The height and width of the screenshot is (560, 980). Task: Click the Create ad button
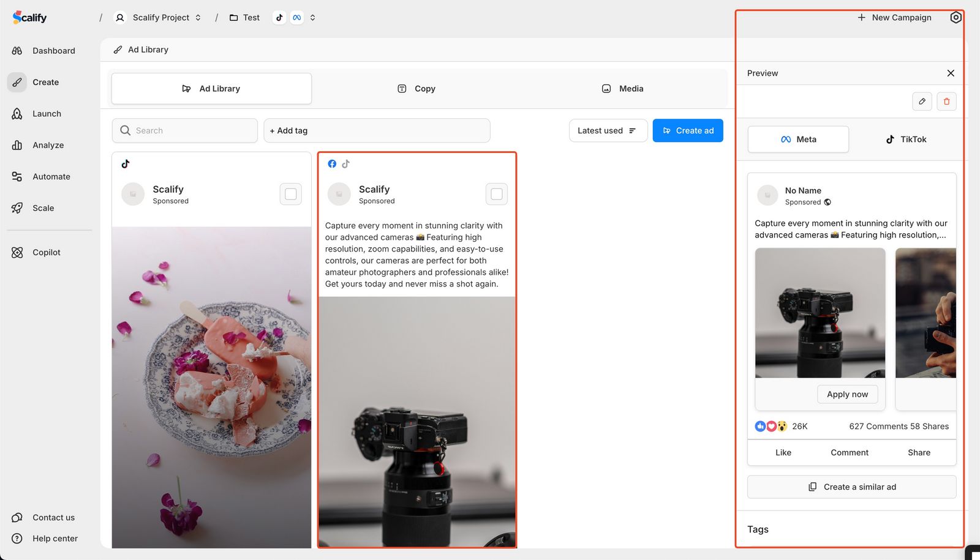[688, 131]
